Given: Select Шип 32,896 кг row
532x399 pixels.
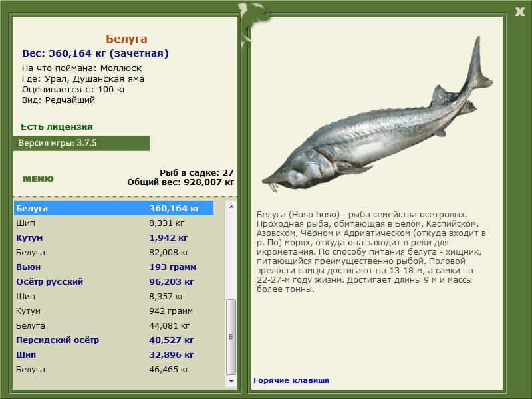Looking at the screenshot, I should (x=114, y=354).
